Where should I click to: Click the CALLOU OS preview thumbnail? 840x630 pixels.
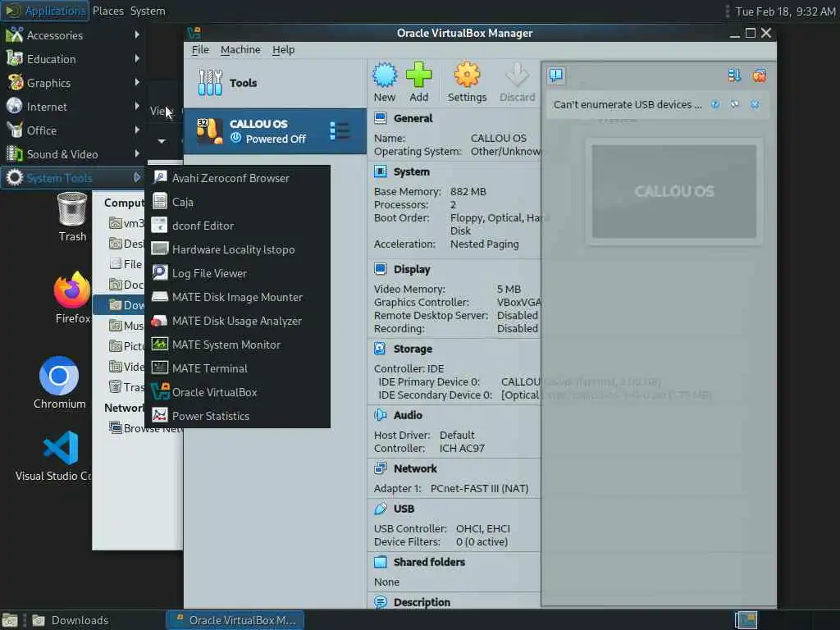click(674, 191)
